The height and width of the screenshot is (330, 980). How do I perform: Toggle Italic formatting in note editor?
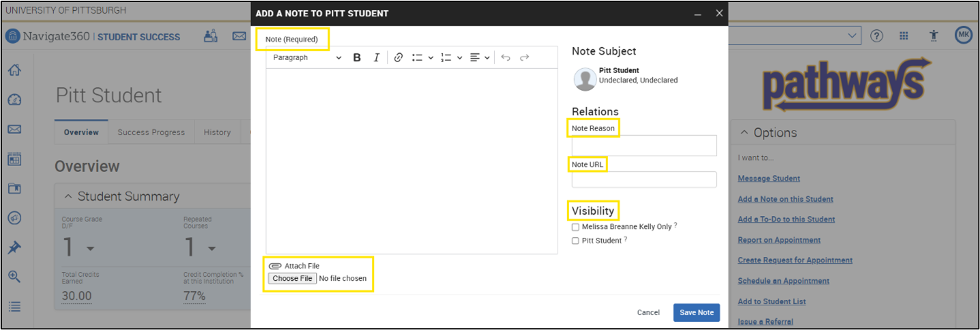point(376,58)
